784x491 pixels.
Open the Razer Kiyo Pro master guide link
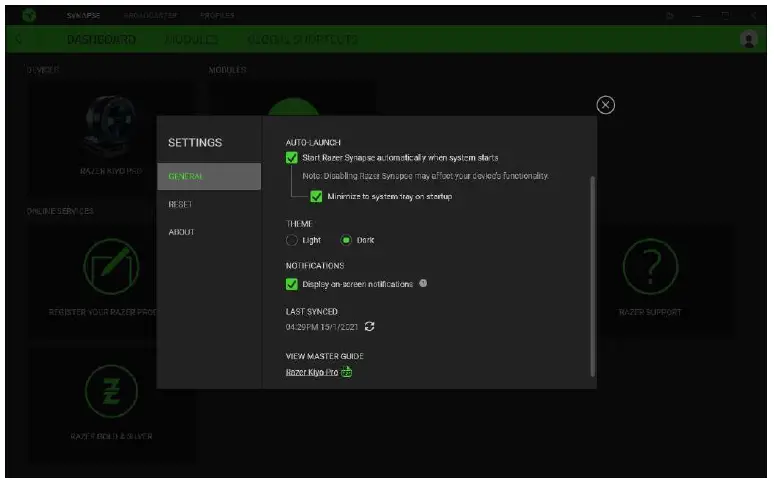312,372
